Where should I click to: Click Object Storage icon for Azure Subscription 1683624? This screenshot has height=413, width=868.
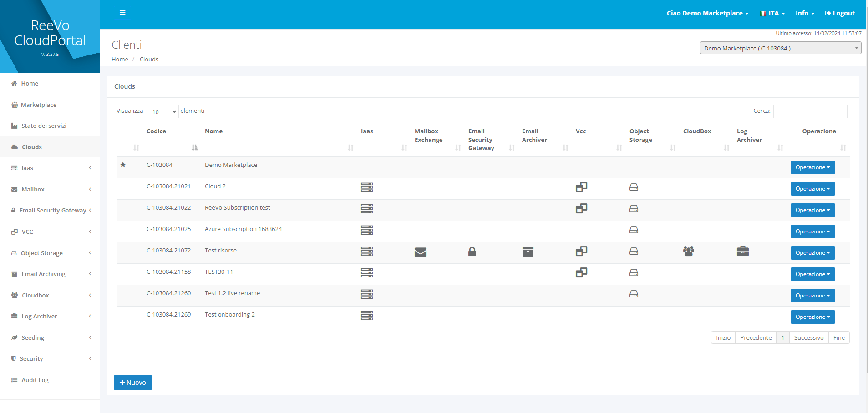[634, 230]
